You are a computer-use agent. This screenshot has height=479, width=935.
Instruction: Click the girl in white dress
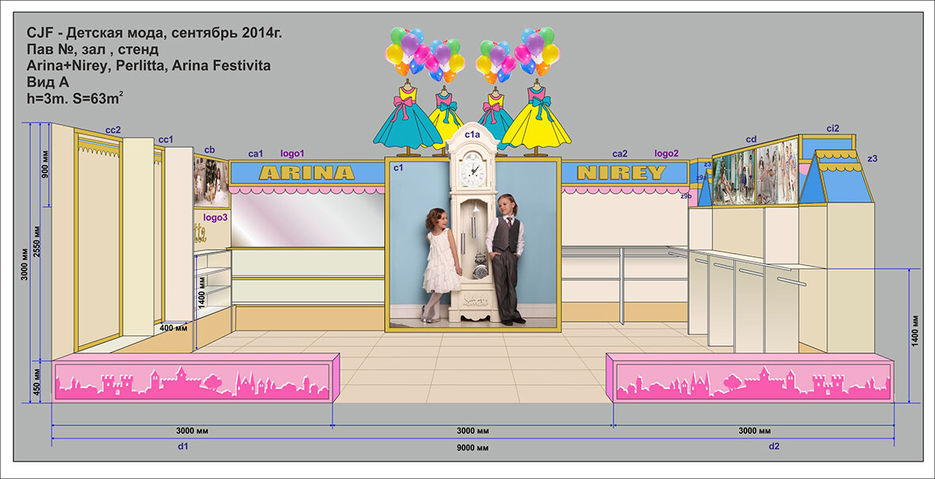click(439, 262)
